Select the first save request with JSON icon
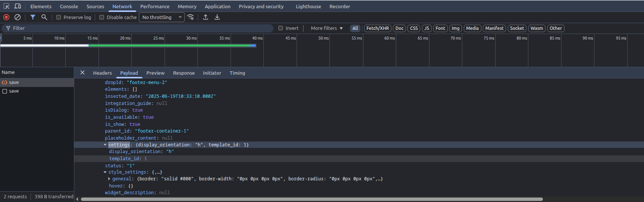The width and height of the screenshot is (644, 202). (37, 83)
